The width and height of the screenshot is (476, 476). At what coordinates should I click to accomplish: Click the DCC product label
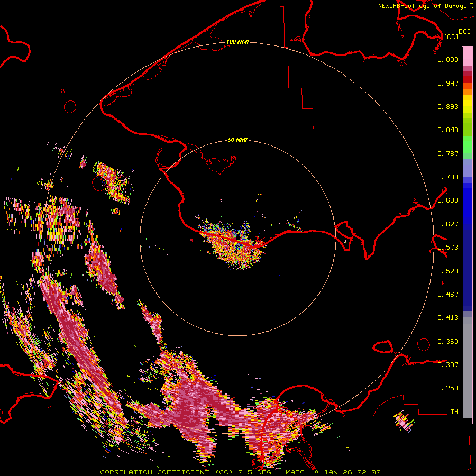click(x=464, y=32)
